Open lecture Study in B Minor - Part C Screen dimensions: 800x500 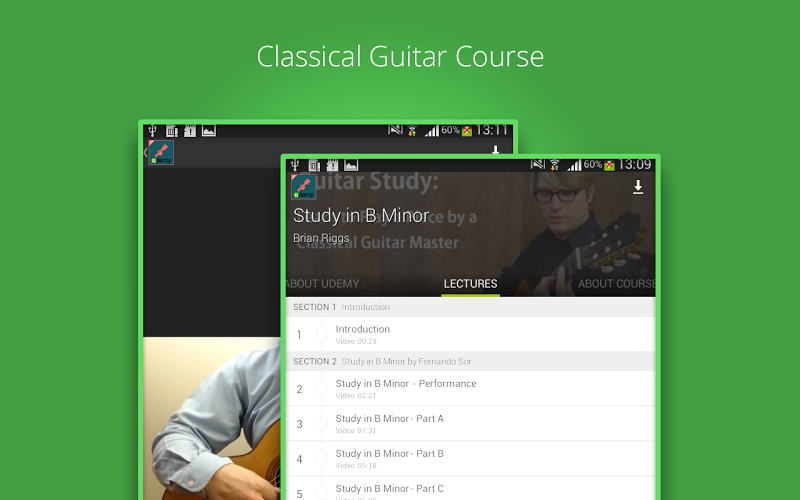click(x=470, y=489)
